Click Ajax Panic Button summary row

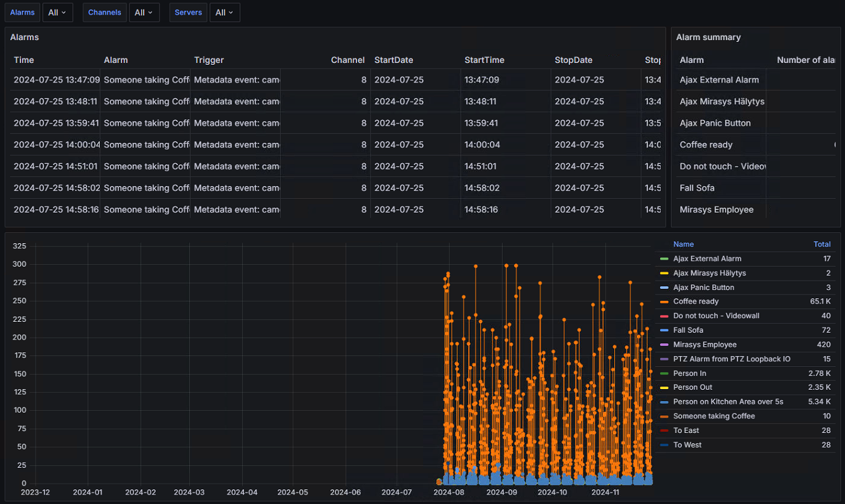[756, 123]
